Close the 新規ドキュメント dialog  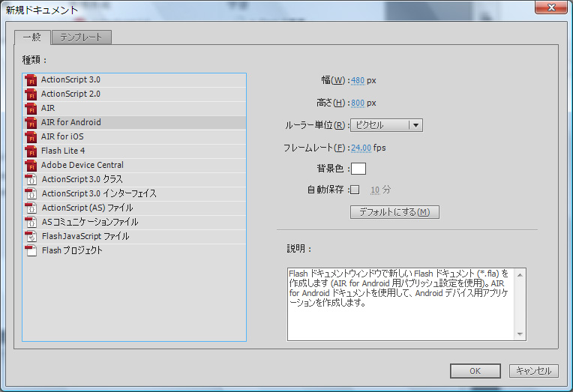[551, 7]
